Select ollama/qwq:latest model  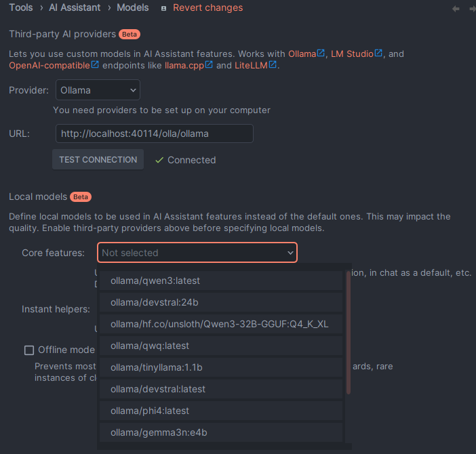tap(221, 346)
